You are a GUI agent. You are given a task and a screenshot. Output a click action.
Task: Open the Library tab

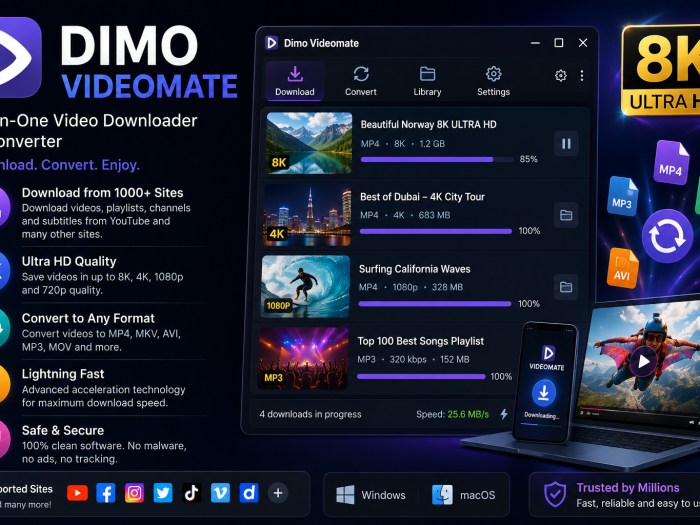(x=427, y=81)
